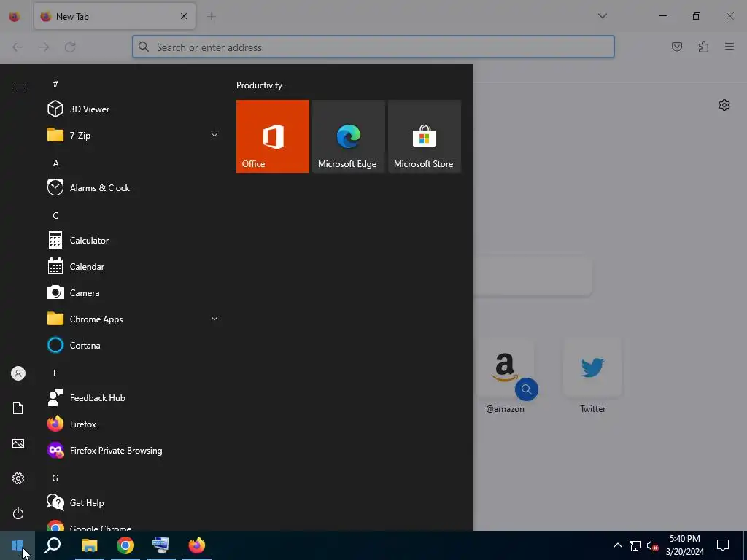Focus the Firefox address bar
The image size is (747, 560).
tap(373, 47)
